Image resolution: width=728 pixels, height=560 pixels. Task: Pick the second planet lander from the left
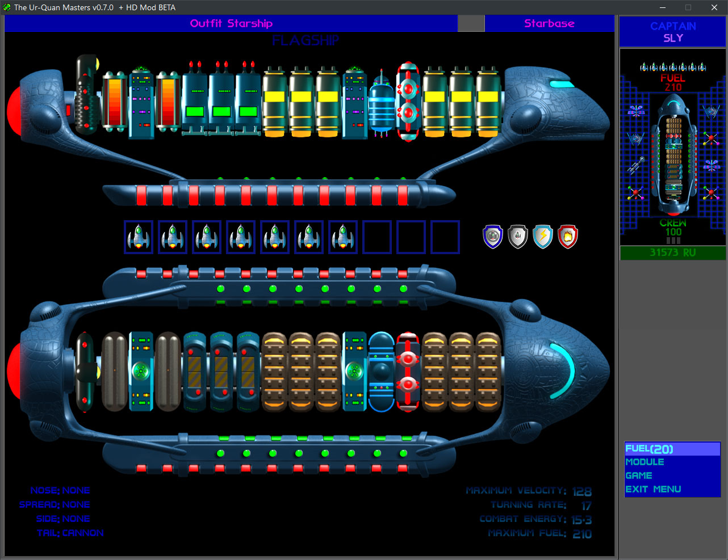click(173, 237)
